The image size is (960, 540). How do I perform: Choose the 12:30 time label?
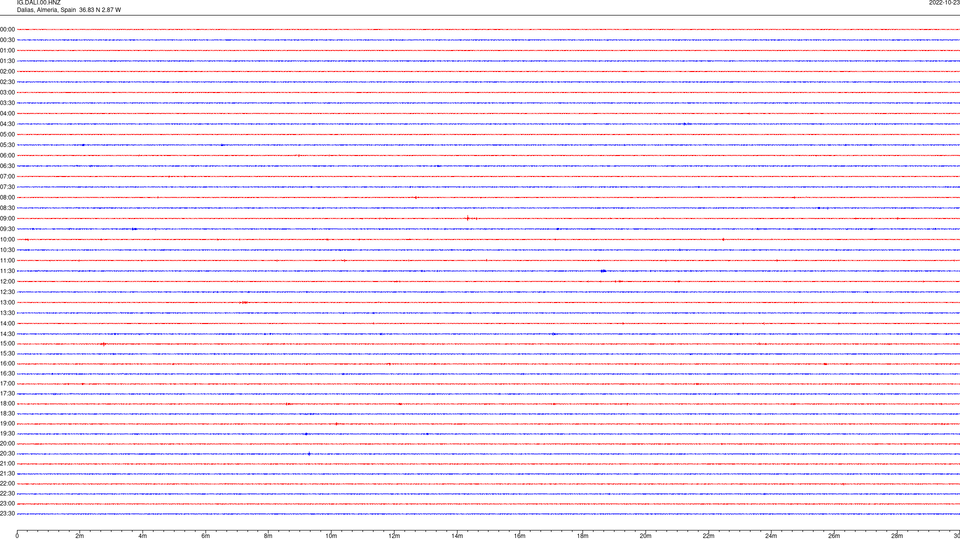(x=7, y=292)
